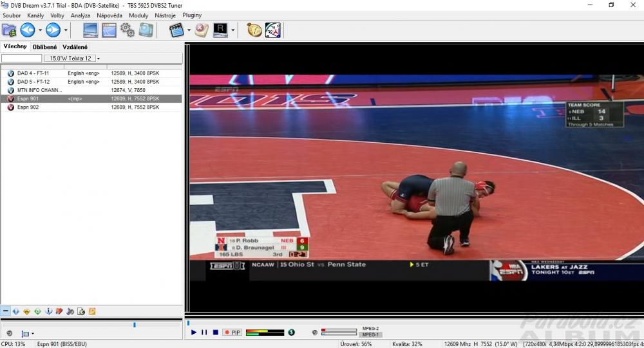Open the Analýza menu
644x348 pixels.
coord(80,15)
